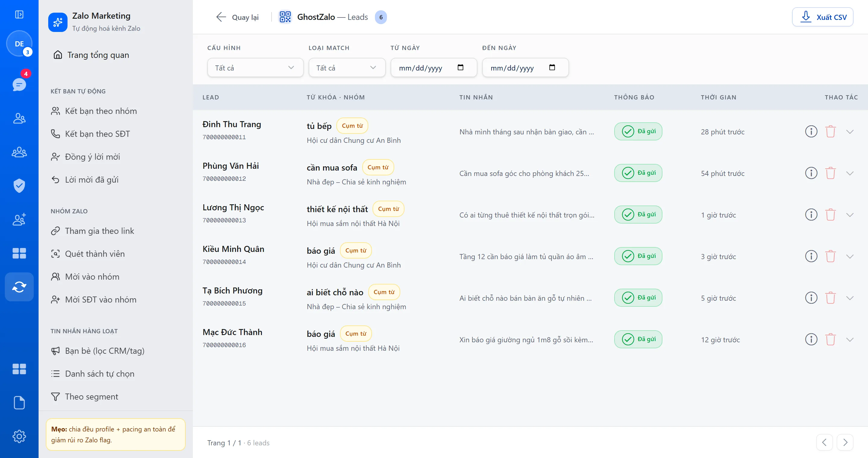Open chat messages icon with badge 4
Image resolution: width=868 pixels, height=458 pixels.
coord(19,84)
